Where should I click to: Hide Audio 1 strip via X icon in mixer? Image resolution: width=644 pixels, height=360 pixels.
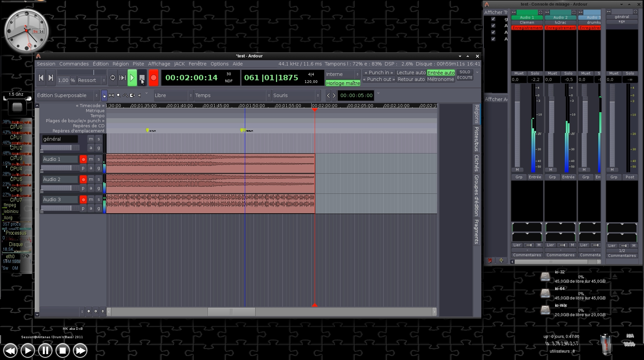(x=540, y=12)
